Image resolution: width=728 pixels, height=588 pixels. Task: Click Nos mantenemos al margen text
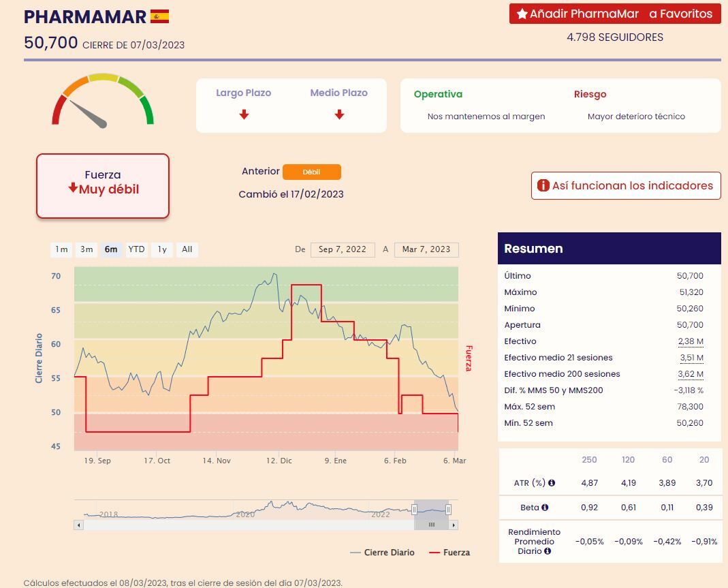(x=486, y=116)
